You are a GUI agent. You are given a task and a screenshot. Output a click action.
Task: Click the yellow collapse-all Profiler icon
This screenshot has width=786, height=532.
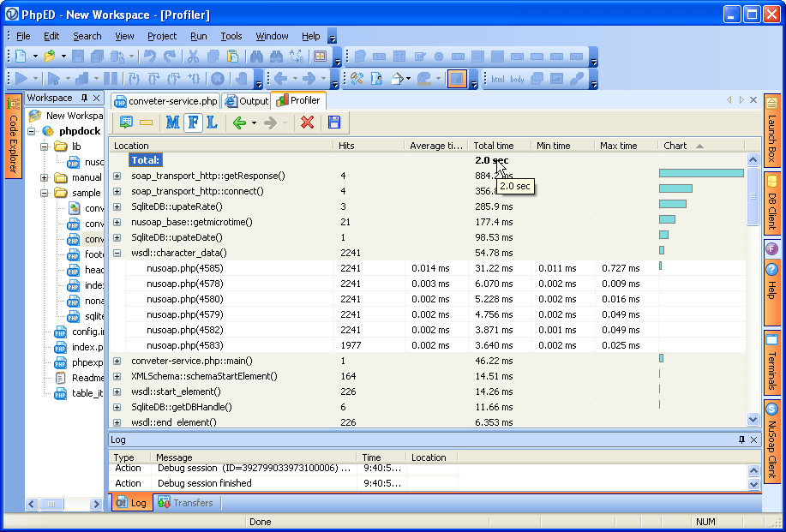[146, 123]
